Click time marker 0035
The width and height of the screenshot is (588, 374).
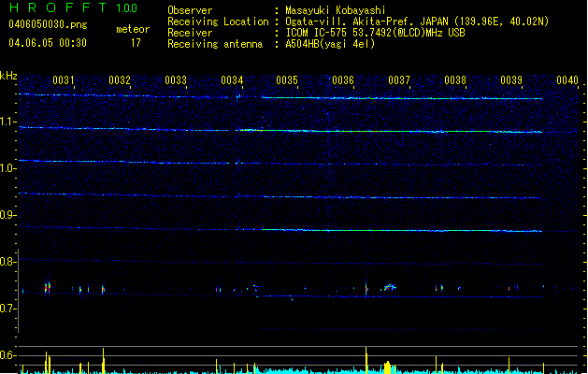[287, 80]
